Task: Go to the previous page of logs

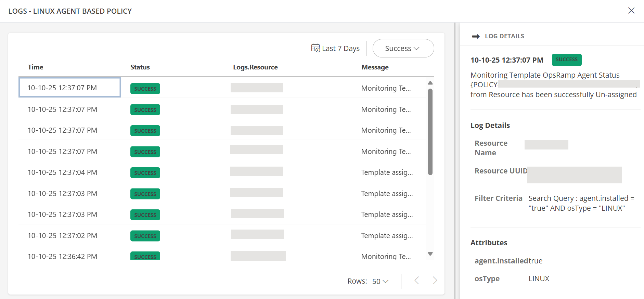Action: [x=416, y=281]
